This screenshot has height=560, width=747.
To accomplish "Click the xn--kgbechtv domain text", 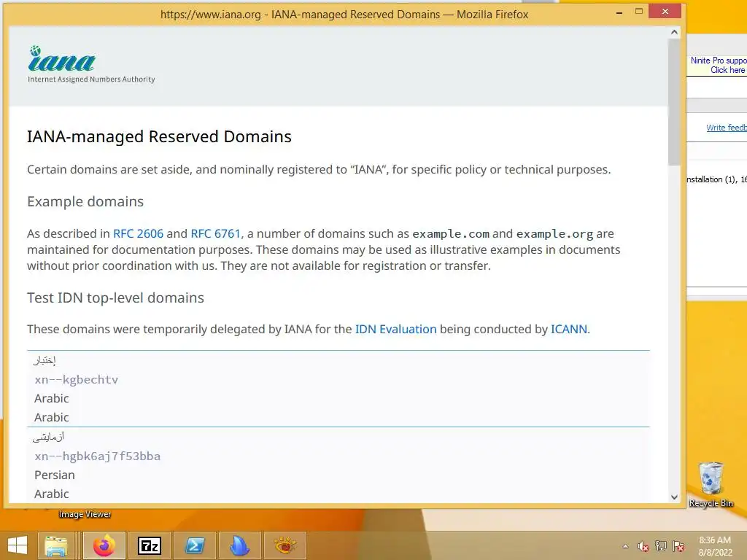I will coord(76,379).
